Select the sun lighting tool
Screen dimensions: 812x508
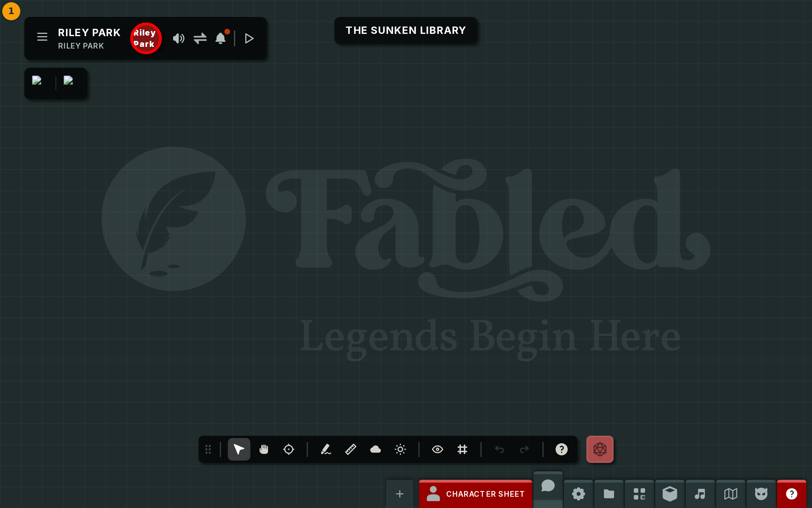tap(400, 449)
